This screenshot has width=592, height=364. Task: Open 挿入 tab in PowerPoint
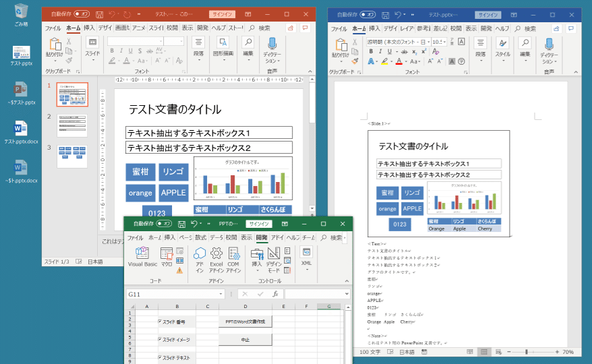(89, 28)
